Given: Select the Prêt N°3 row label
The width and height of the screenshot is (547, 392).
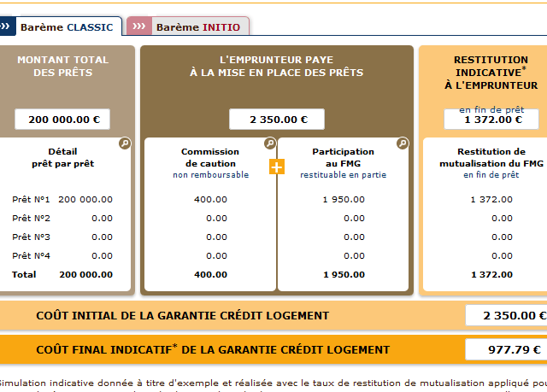Looking at the screenshot, I should (x=32, y=237).
